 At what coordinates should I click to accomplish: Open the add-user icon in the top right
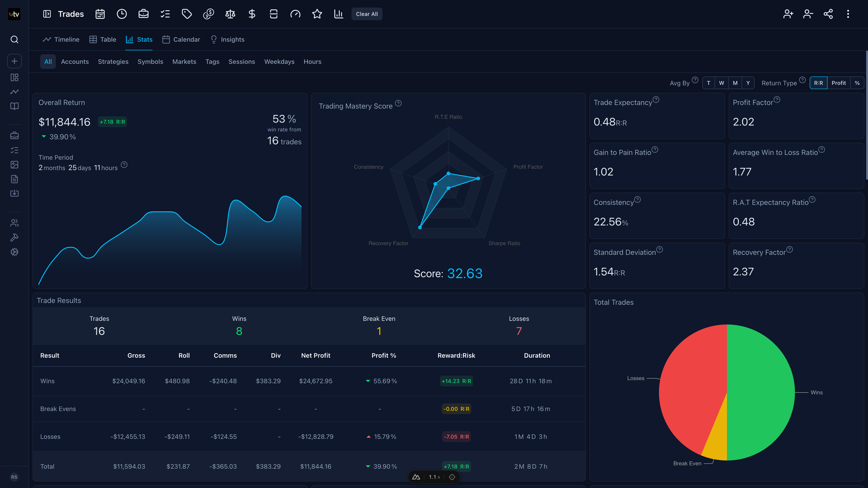(x=787, y=14)
